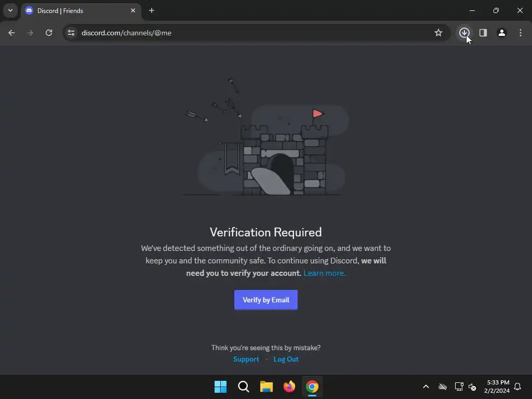Open the Chrome three-dot menu
The image size is (532, 399).
pyautogui.click(x=521, y=33)
